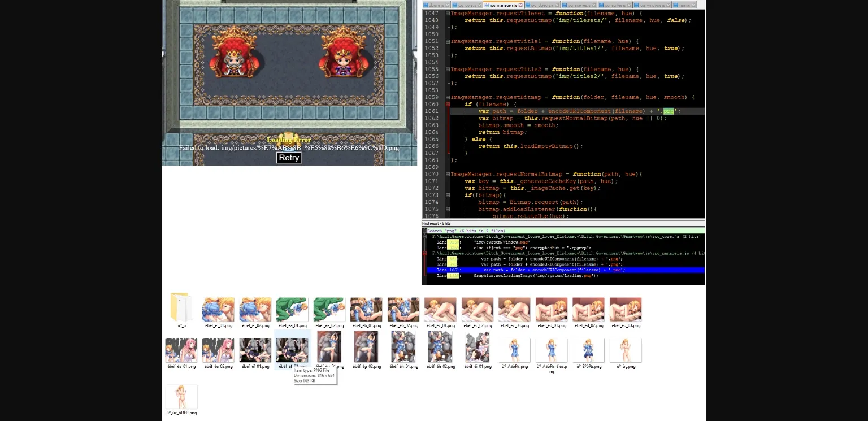The width and height of the screenshot is (868, 421).
Task: Open the yellow folder in the file list
Action: click(x=181, y=308)
